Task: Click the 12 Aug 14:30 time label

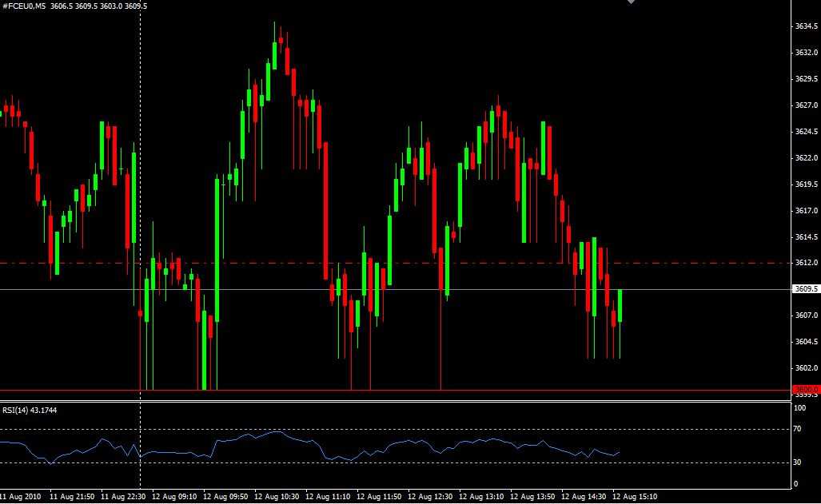Action: click(584, 496)
